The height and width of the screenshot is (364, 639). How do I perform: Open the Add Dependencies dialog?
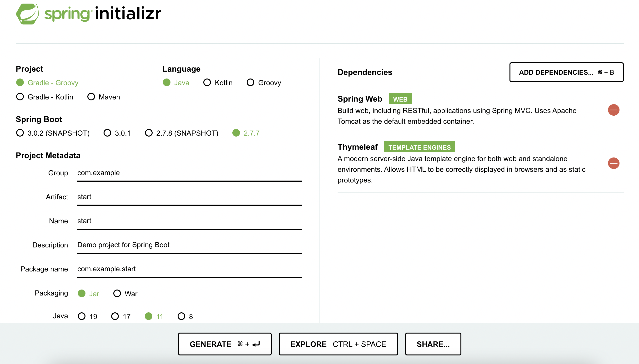coord(566,72)
